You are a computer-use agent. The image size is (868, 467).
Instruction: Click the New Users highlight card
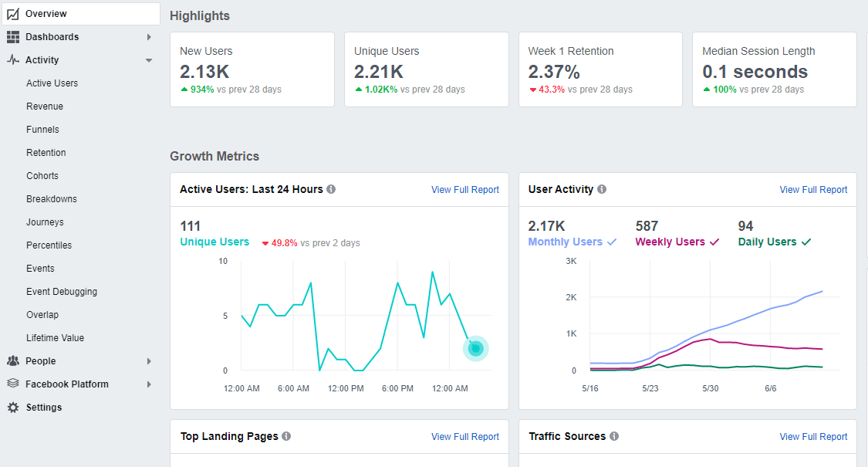click(252, 69)
